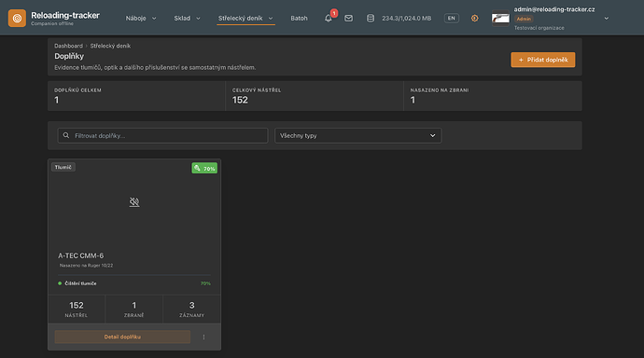Viewport: 644px width, 358px height.
Task: Click the Čištění tlumiče status label
Action: (x=80, y=283)
